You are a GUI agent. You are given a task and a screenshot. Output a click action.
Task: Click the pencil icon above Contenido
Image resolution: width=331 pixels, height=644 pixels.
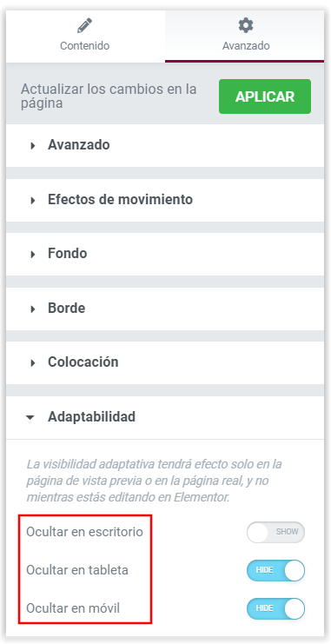click(x=84, y=26)
